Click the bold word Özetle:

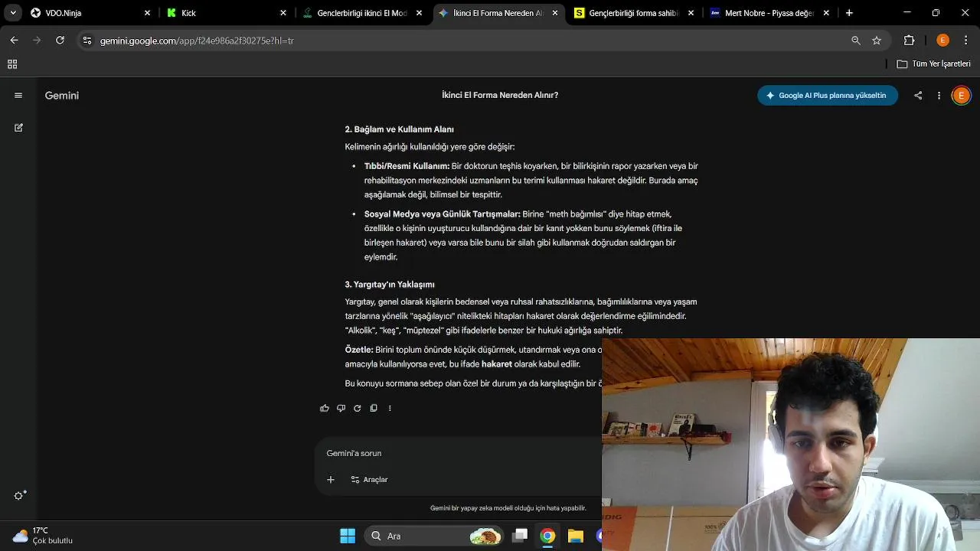(x=359, y=350)
